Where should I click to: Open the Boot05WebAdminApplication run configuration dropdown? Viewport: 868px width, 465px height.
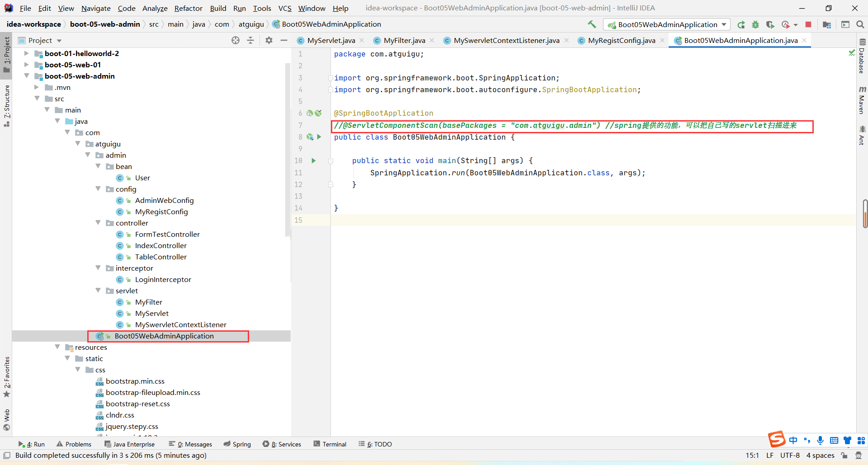coord(667,25)
